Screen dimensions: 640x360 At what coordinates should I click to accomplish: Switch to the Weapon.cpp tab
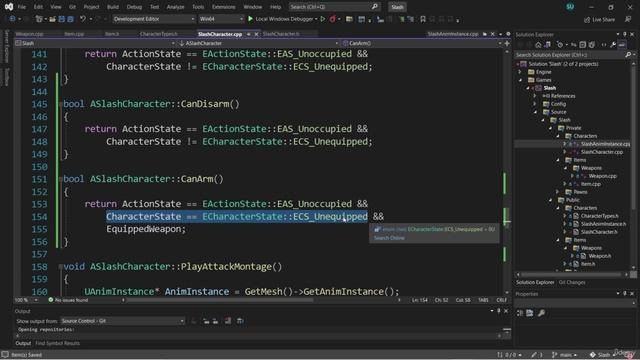click(29, 34)
